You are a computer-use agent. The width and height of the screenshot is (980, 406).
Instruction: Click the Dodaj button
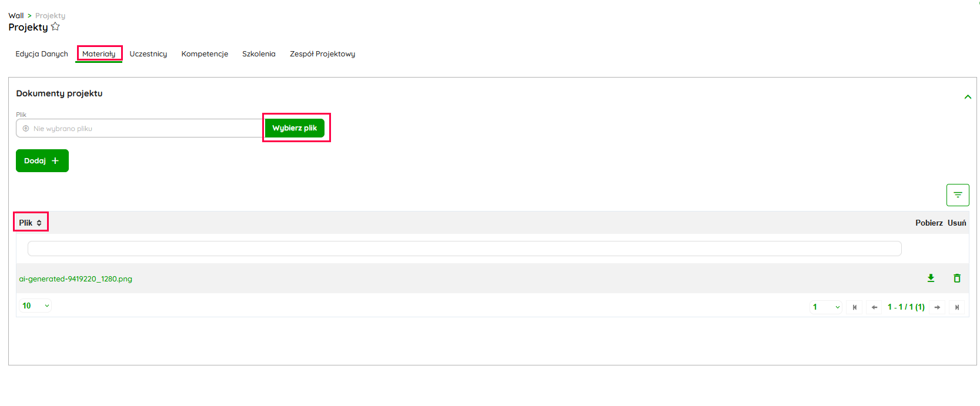[42, 161]
